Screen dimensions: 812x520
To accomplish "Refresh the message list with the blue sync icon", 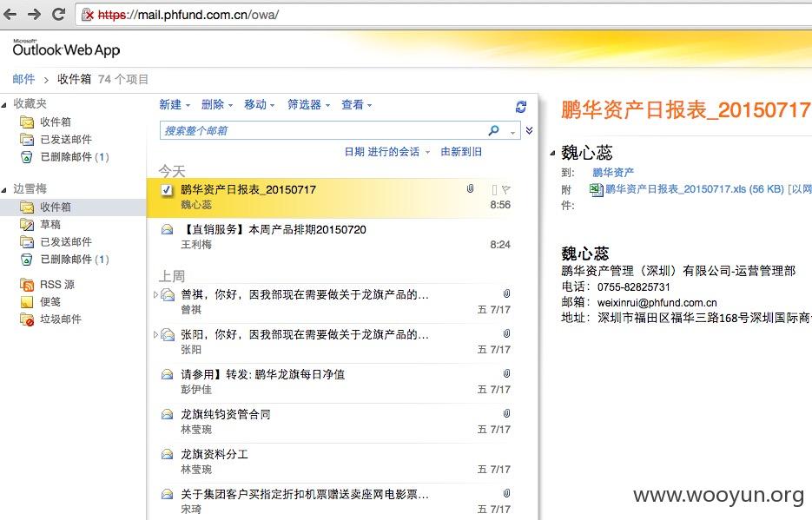I will click(521, 107).
